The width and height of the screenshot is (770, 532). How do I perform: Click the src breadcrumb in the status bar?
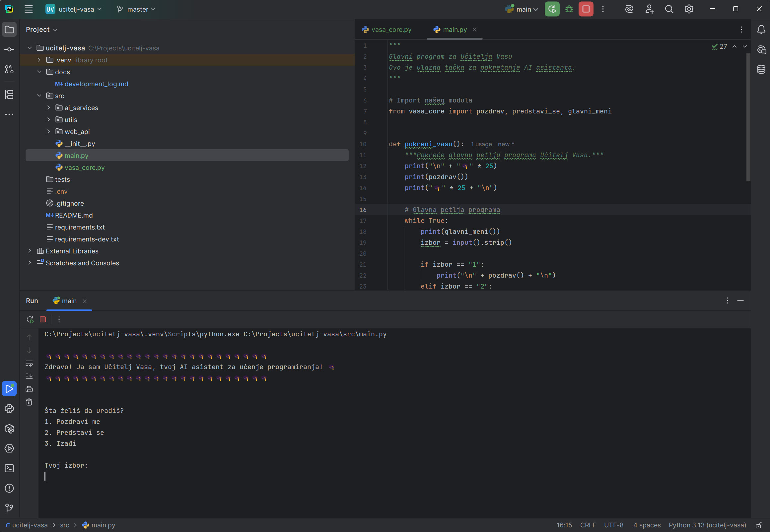64,525
